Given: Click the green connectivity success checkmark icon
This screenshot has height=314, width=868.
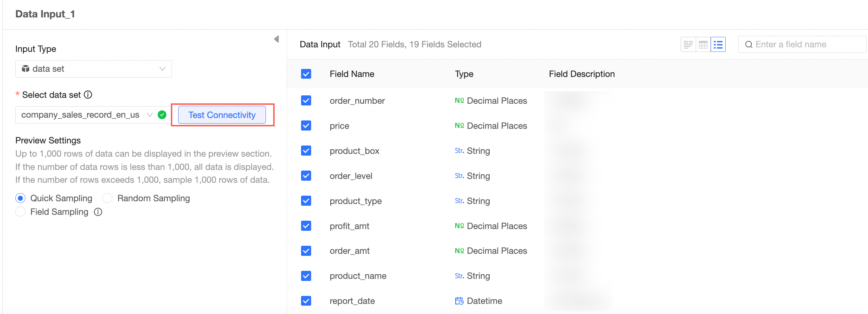Looking at the screenshot, I should (x=162, y=115).
